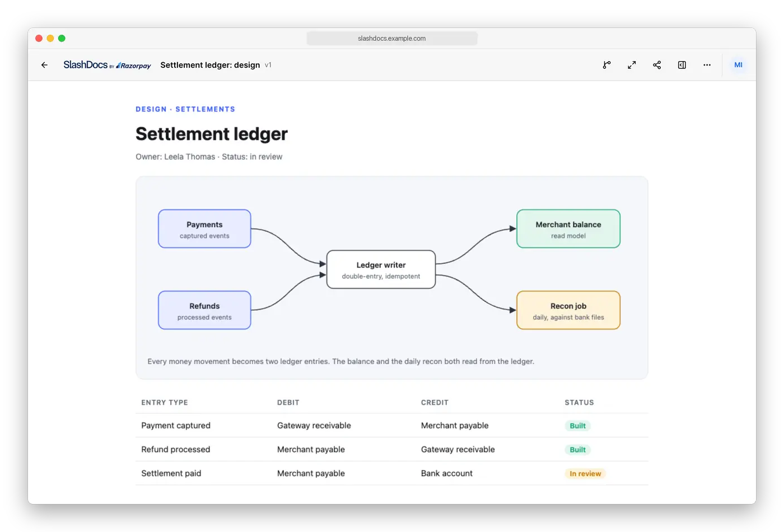Click Built badge in Payment captured row
Image resolution: width=784 pixels, height=532 pixels.
577,426
